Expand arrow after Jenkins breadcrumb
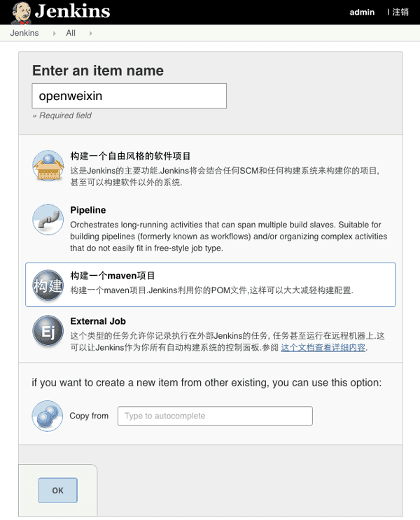The height and width of the screenshot is (520, 420). 55,34
